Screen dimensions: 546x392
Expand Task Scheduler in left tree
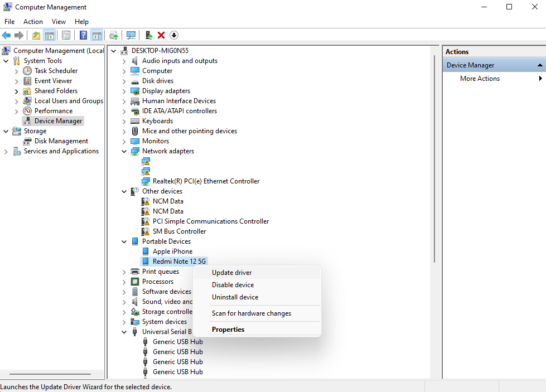(x=16, y=71)
